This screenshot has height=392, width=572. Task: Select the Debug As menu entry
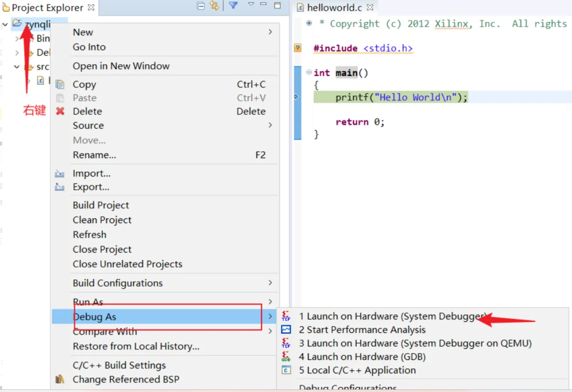(x=164, y=317)
